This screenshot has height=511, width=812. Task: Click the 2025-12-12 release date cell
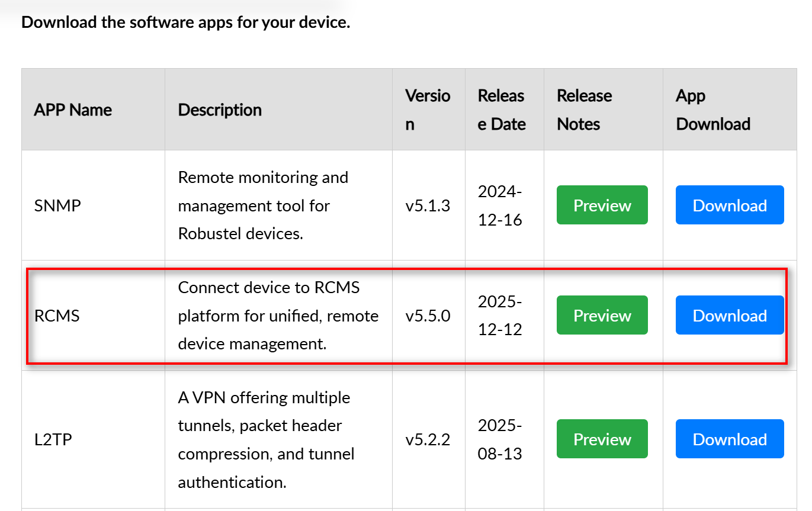tap(500, 316)
